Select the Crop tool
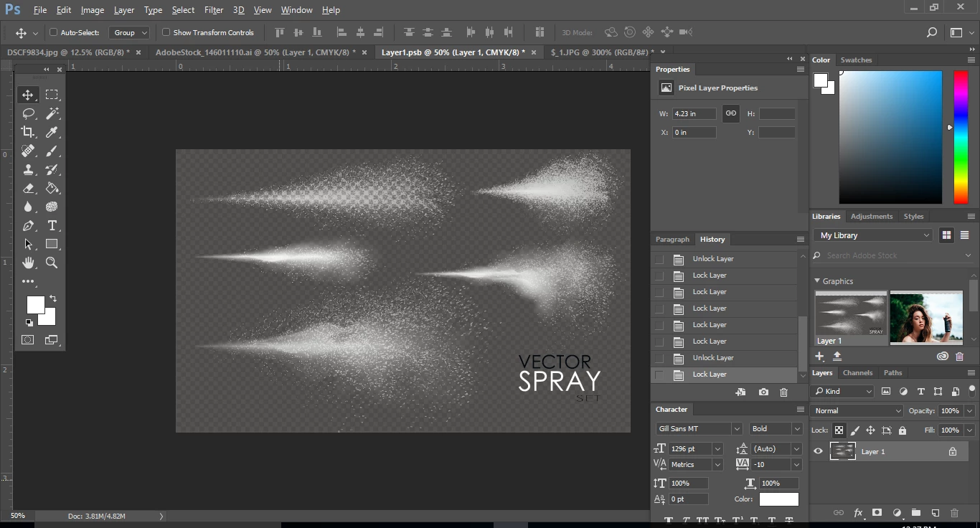This screenshot has width=980, height=528. (28, 132)
